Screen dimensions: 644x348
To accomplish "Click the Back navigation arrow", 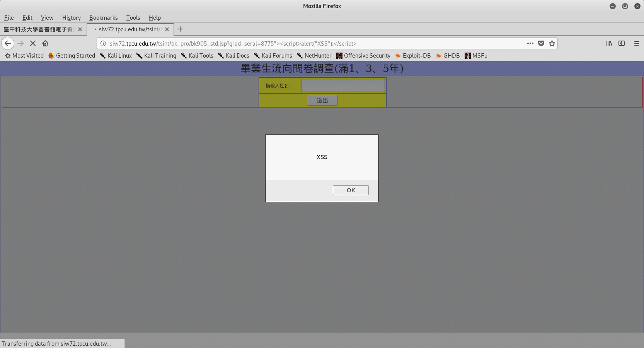I will [8, 43].
